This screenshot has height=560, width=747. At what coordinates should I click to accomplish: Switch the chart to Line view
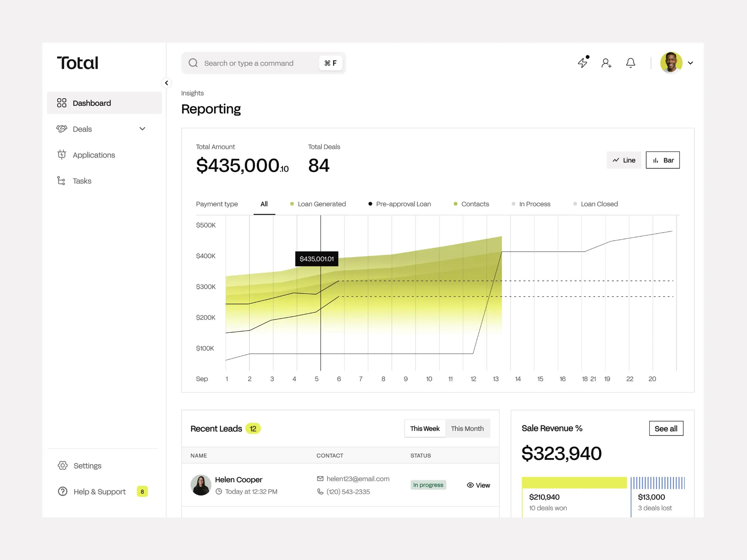[624, 160]
